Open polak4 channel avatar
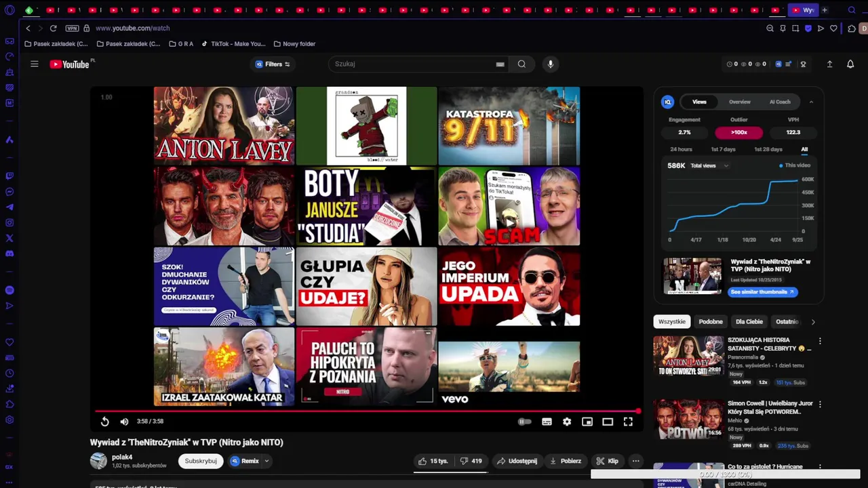Image resolution: width=868 pixels, height=488 pixels. point(98,461)
